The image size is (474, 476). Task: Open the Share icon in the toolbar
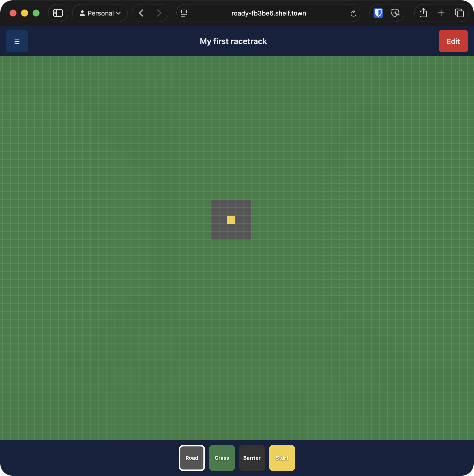423,13
